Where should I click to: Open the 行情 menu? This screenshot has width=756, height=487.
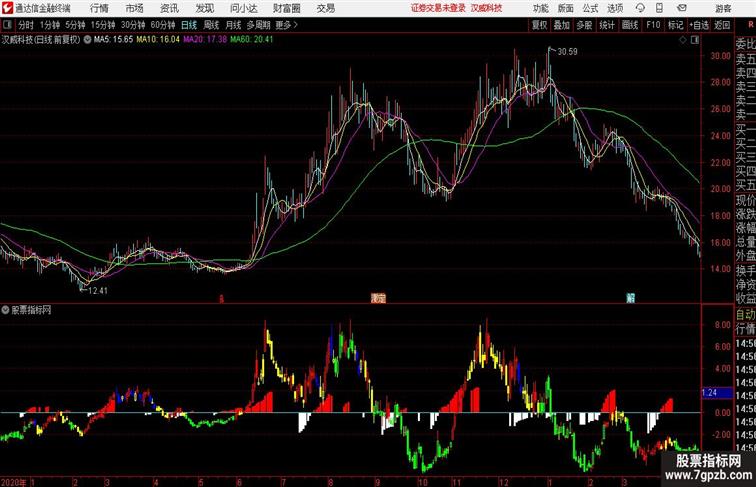[99, 8]
